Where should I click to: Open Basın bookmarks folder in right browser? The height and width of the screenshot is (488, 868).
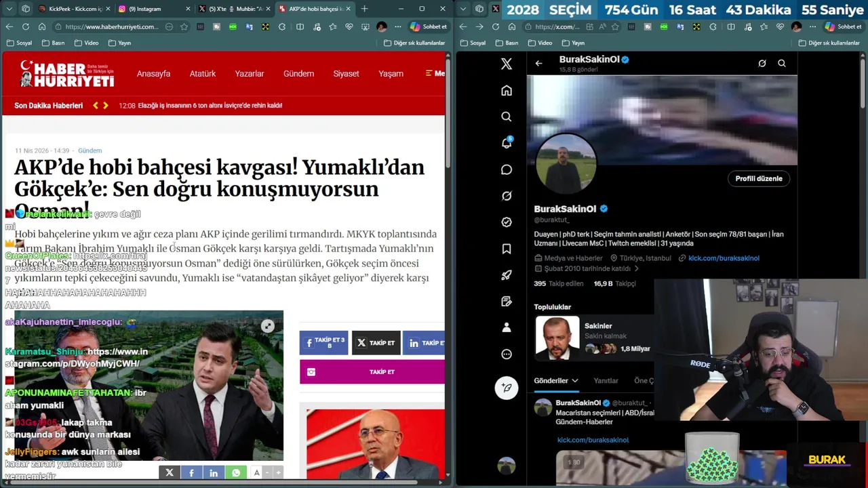coord(507,43)
